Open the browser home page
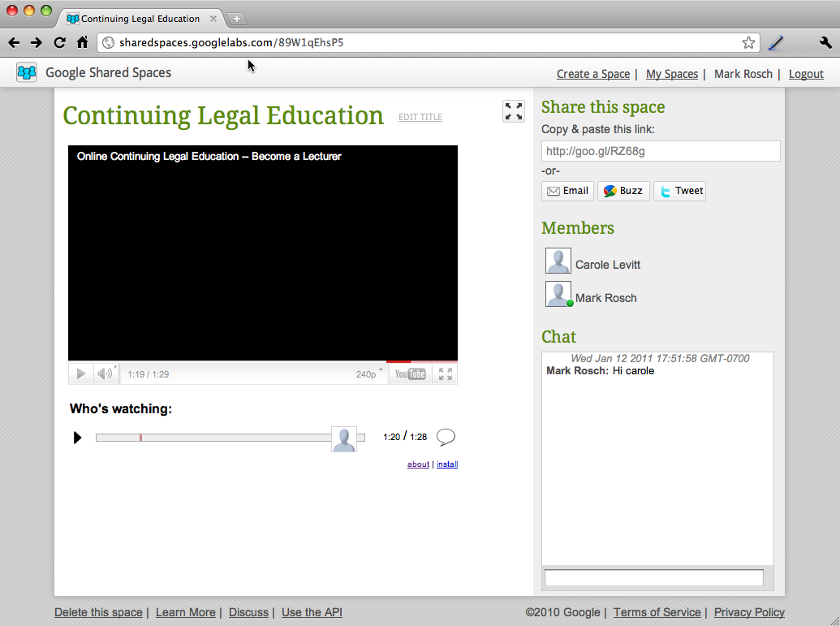This screenshot has height=626, width=840. point(82,42)
